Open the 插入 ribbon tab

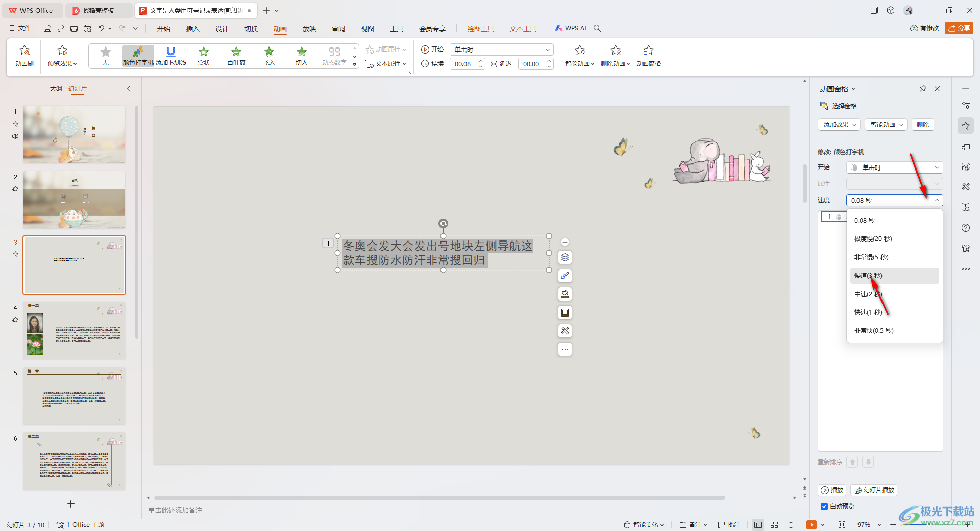[x=192, y=29]
